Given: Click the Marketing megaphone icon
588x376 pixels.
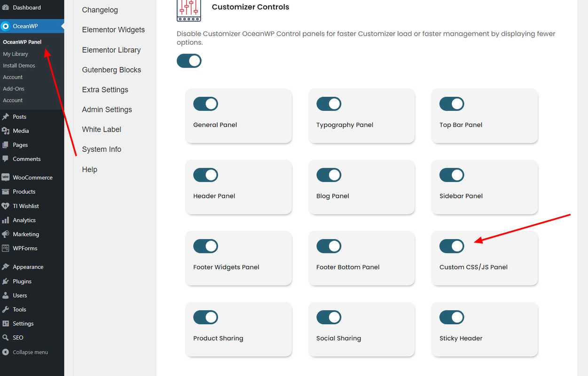Looking at the screenshot, I should [x=6, y=234].
